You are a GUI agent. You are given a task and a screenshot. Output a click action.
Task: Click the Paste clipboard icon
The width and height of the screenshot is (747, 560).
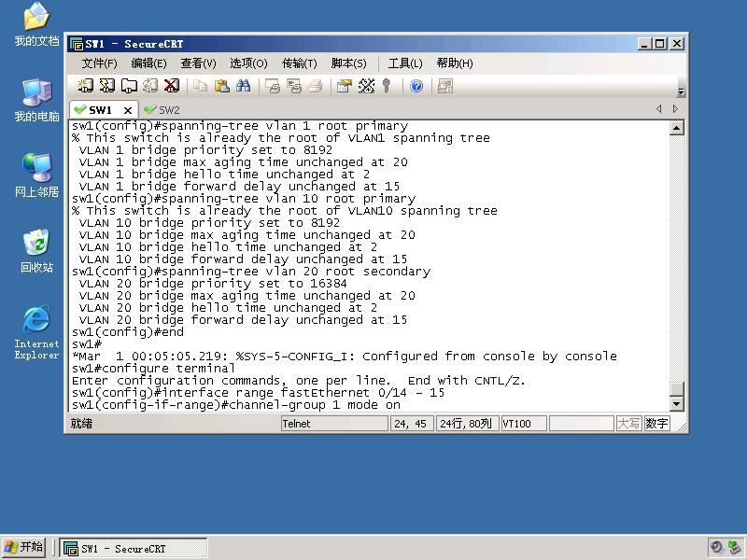point(221,86)
